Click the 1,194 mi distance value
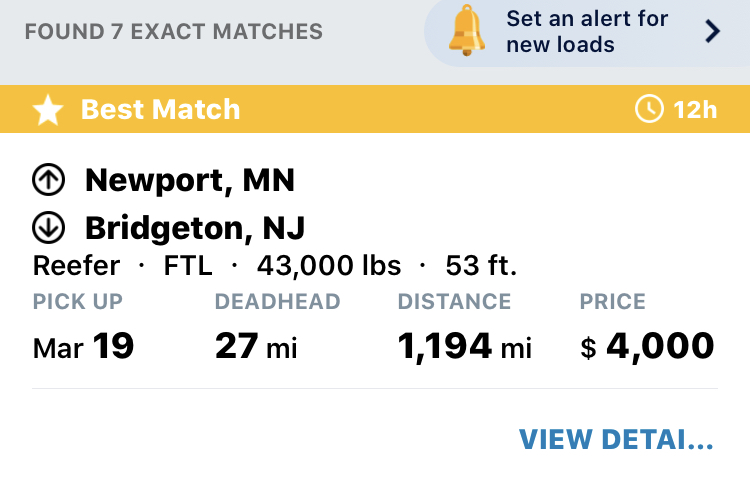This screenshot has width=750, height=490. click(464, 346)
